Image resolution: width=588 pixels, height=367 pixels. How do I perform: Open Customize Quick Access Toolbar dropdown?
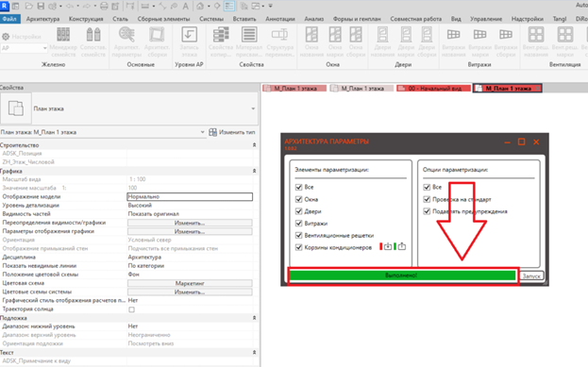270,6
